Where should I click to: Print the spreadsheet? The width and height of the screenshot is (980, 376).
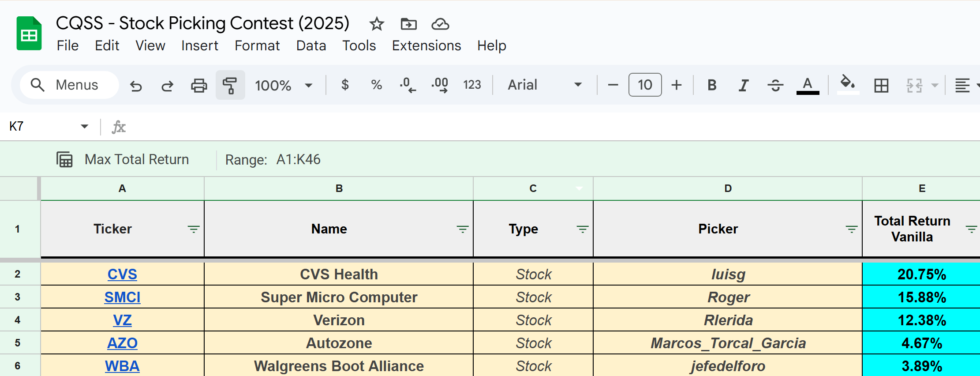click(198, 85)
